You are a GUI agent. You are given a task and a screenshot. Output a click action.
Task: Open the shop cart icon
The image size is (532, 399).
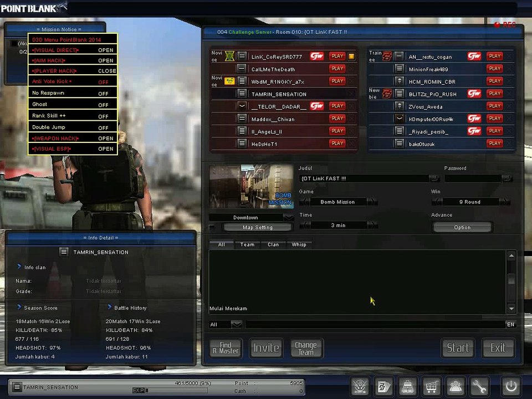tap(431, 386)
